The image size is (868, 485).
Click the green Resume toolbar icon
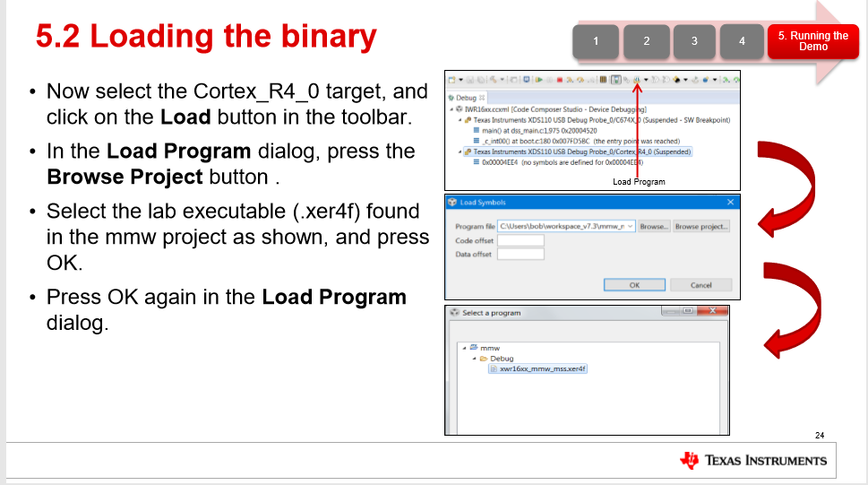pos(538,80)
